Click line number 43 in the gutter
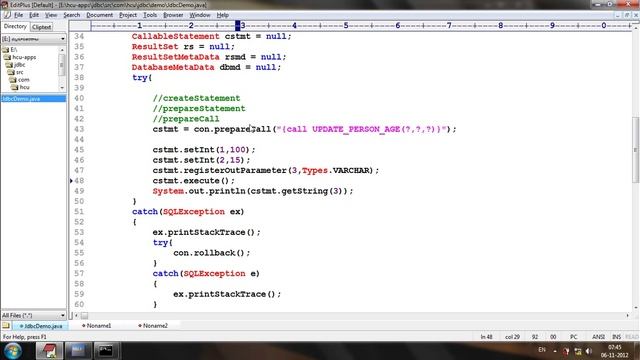The width and height of the screenshot is (640, 360). click(79, 129)
